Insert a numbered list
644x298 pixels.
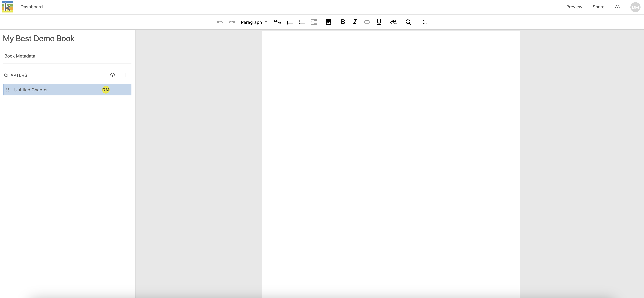(290, 22)
